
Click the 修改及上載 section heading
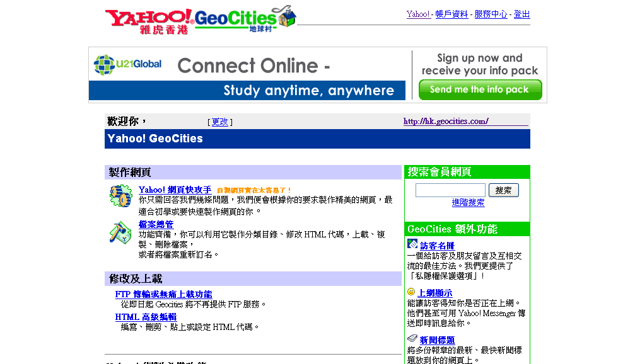[136, 278]
